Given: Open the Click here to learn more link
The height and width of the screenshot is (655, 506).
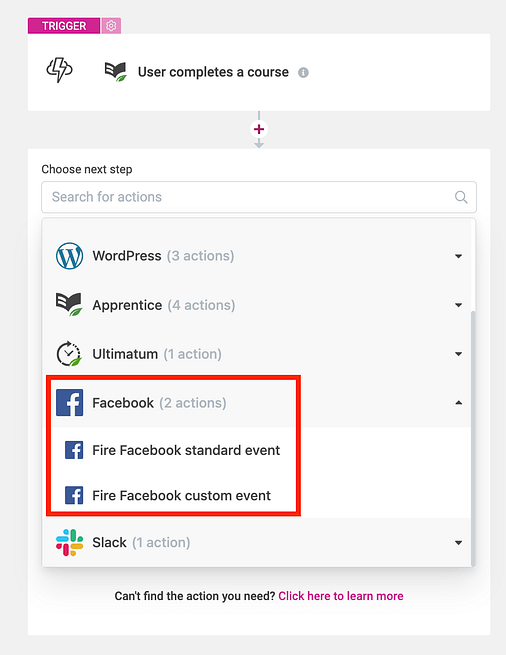Looking at the screenshot, I should point(341,596).
